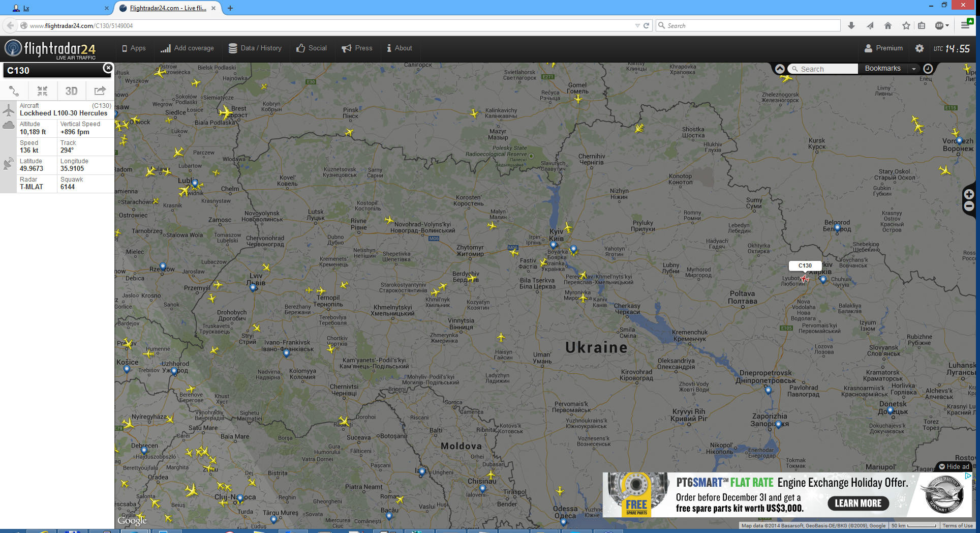Image resolution: width=980 pixels, height=533 pixels.
Task: Expand the Bookmarks dropdown arrow
Action: coord(913,69)
